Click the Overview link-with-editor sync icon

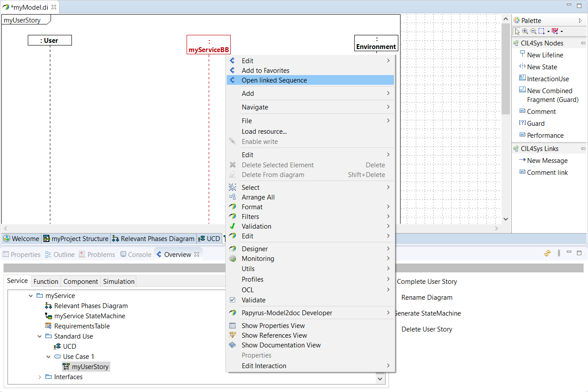click(x=547, y=253)
